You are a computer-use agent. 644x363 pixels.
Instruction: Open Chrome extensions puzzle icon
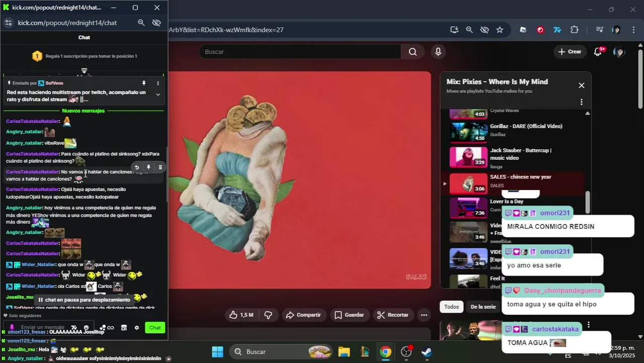[574, 30]
